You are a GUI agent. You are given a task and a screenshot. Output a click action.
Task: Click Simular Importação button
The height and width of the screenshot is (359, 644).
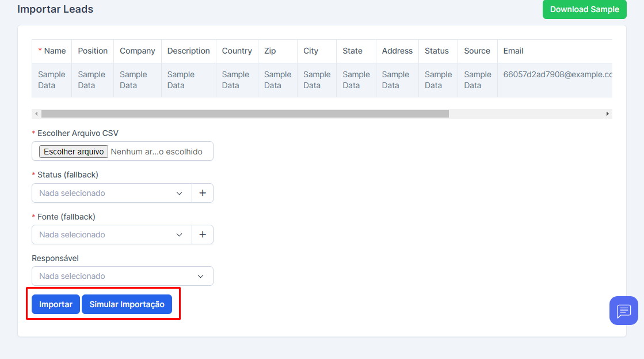[x=127, y=304]
